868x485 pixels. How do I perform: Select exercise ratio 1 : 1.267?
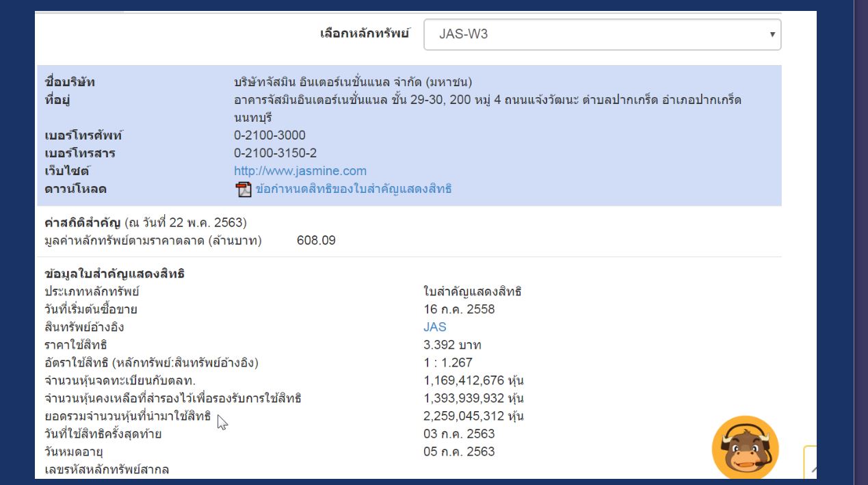click(447, 363)
